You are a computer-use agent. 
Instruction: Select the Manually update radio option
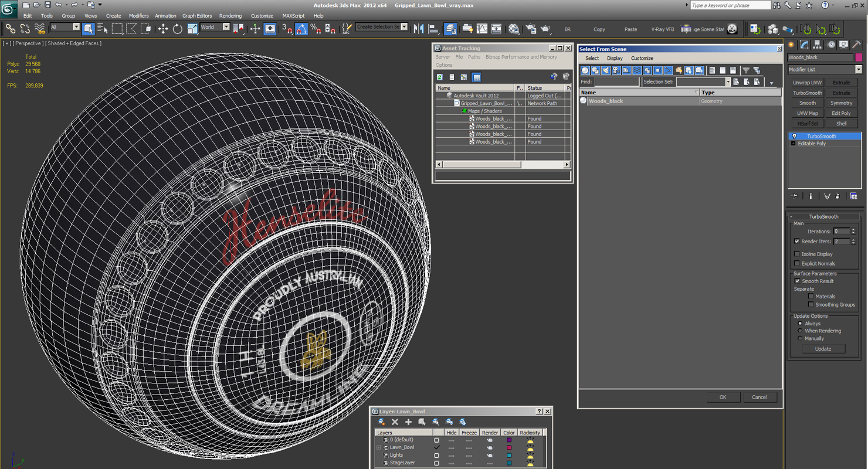[x=800, y=338]
